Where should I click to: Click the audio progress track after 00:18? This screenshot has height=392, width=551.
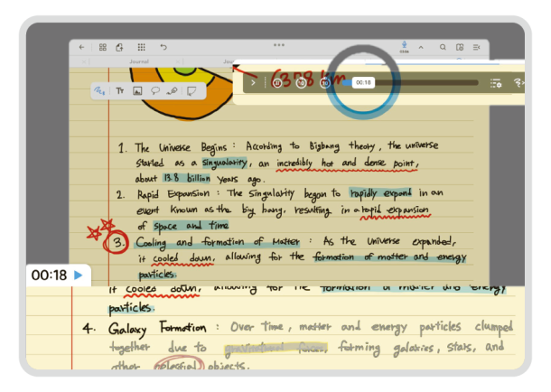click(426, 82)
